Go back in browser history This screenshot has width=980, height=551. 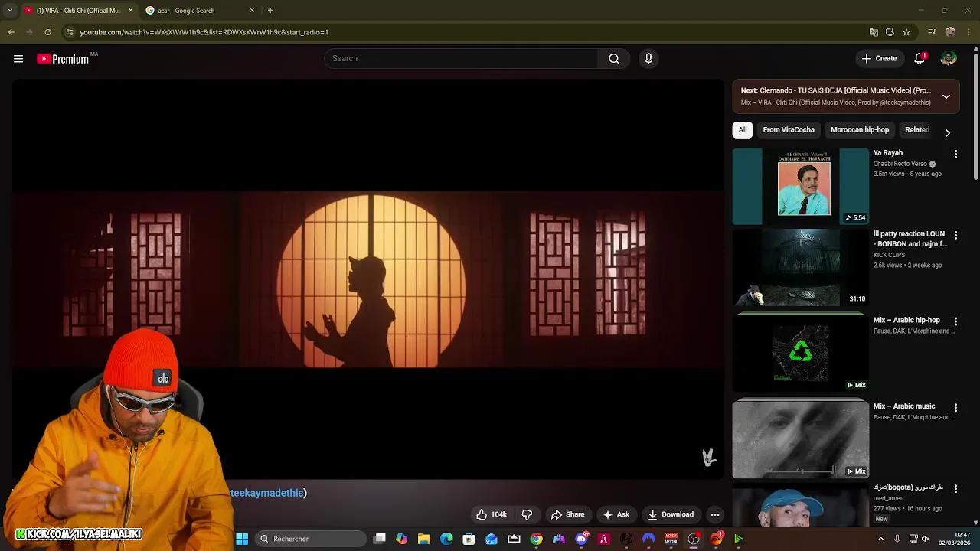click(11, 32)
